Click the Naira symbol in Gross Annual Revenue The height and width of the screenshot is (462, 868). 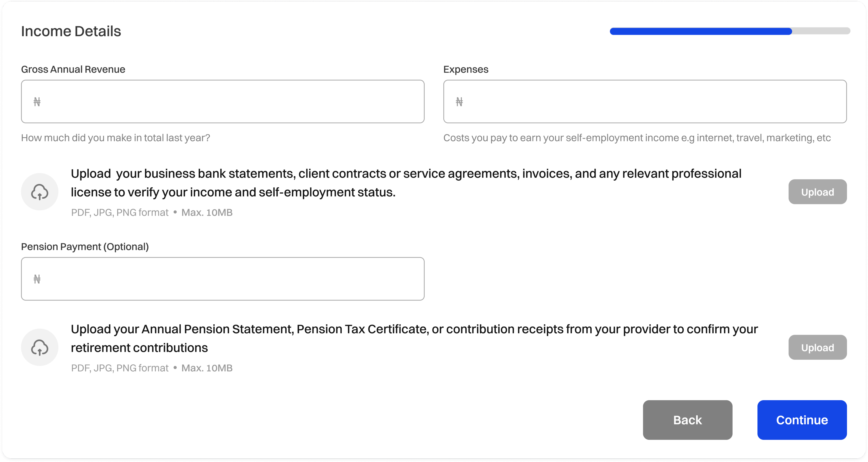coord(37,102)
